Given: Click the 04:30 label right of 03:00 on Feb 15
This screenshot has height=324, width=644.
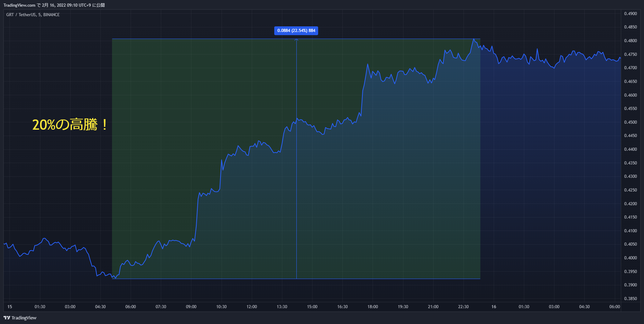Looking at the screenshot, I should (x=100, y=307).
